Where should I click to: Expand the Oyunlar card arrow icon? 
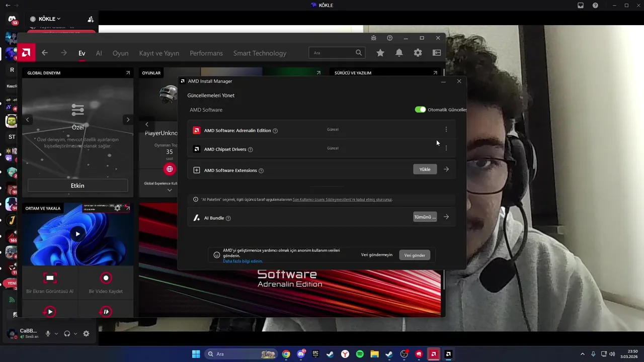tap(318, 73)
